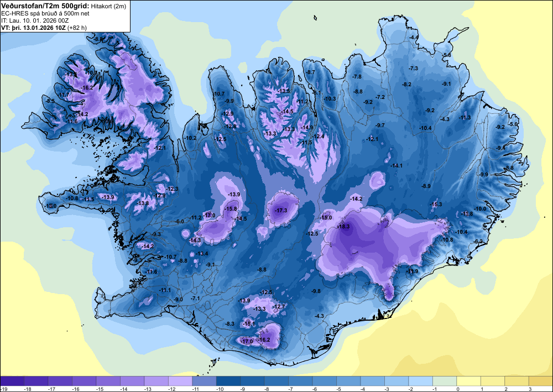This screenshot has height=392, width=553.
Task: Click the -14.9 temperature value
Action: coord(307,127)
